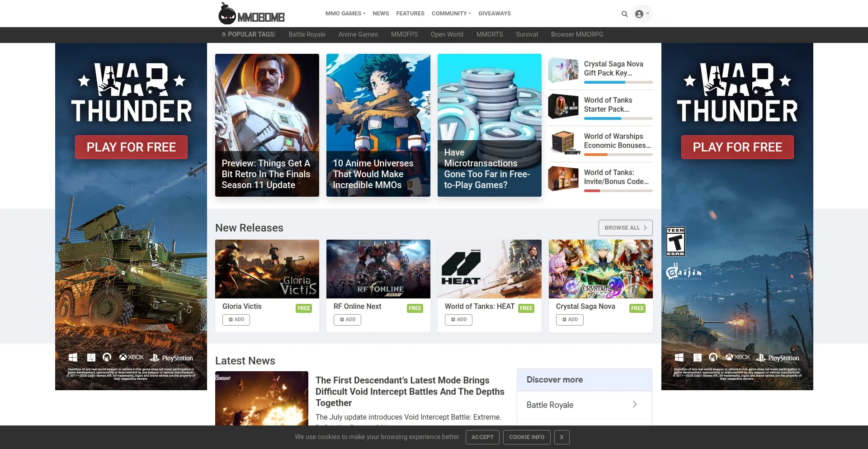Click the RF Online Next game title
Screen dimensions: 868x449
pyautogui.click(x=358, y=307)
